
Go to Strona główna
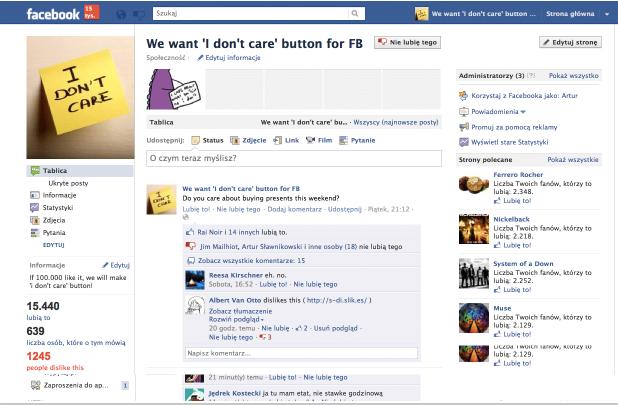click(x=570, y=14)
